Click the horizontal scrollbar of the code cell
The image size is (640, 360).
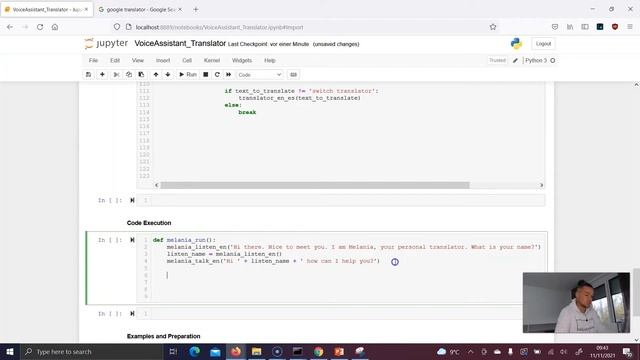click(315, 185)
